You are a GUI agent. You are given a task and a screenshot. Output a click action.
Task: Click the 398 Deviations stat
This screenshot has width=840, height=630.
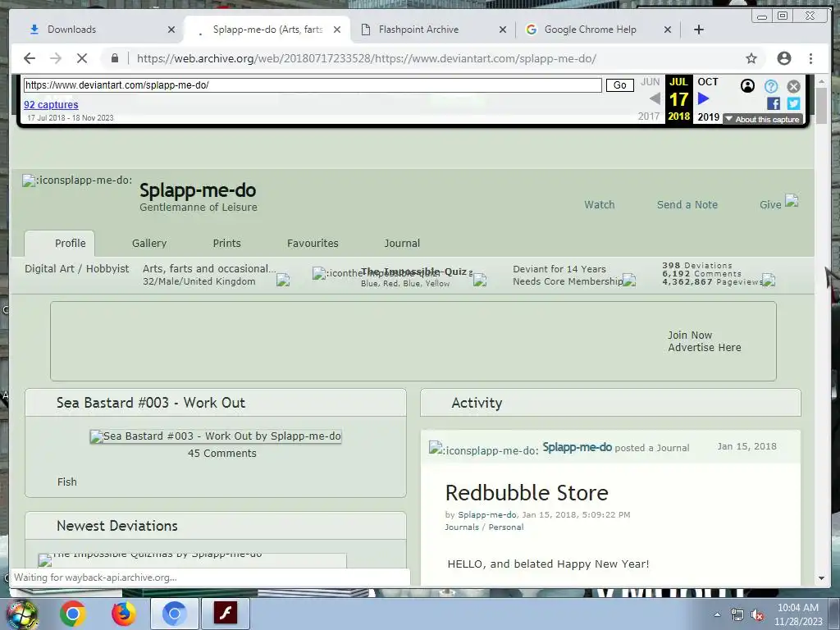696,266
